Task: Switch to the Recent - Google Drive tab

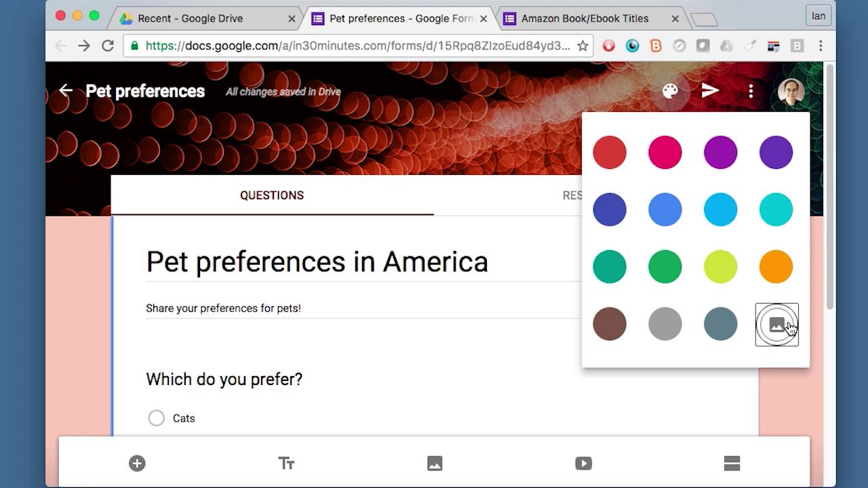Action: [190, 18]
